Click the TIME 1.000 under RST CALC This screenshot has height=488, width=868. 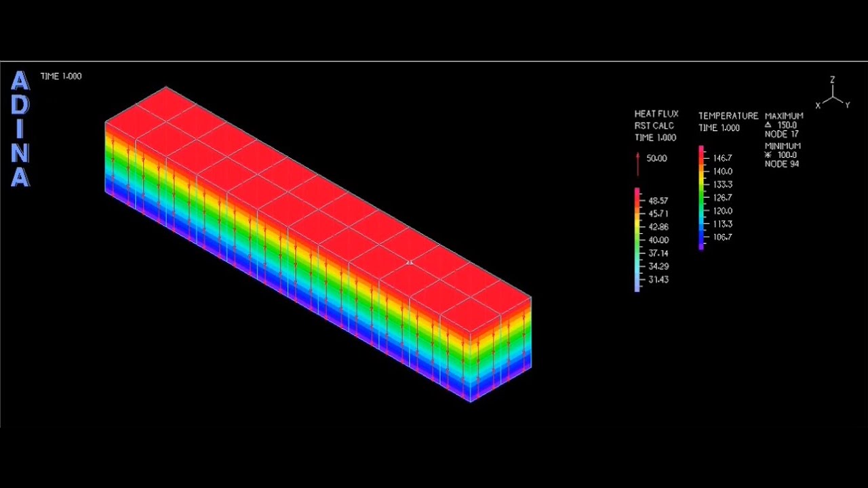[655, 138]
